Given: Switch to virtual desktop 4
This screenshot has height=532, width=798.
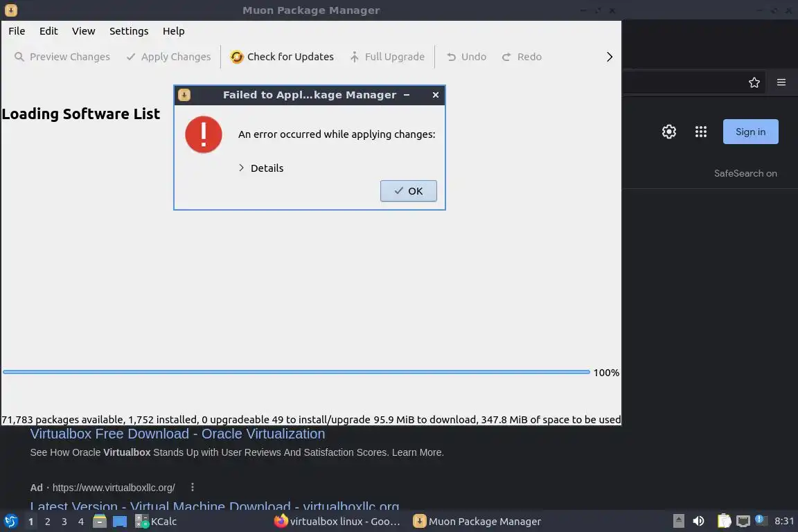Looking at the screenshot, I should pyautogui.click(x=81, y=522).
